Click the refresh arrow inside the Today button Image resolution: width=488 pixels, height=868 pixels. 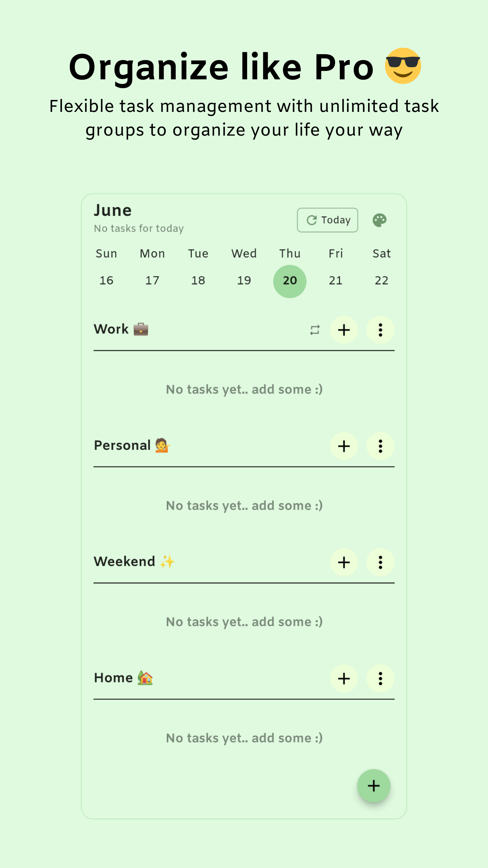(x=312, y=220)
